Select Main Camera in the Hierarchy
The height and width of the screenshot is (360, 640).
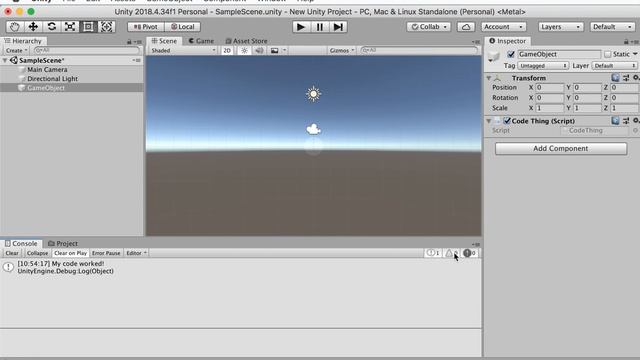(x=47, y=70)
